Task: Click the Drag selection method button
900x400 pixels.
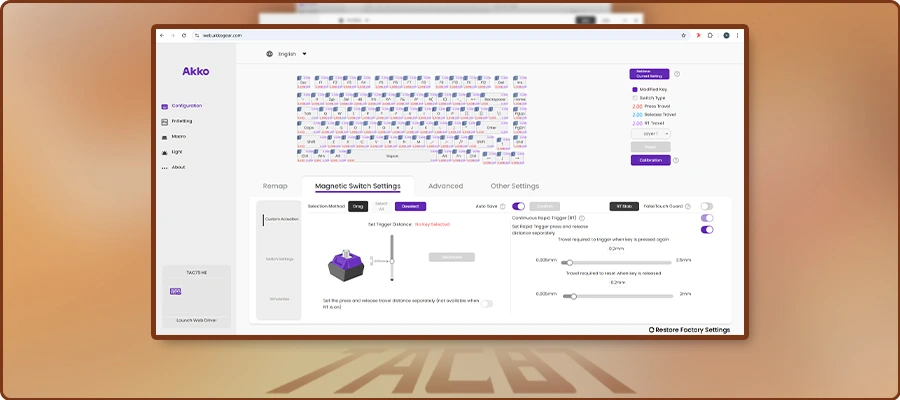Action: pyautogui.click(x=358, y=207)
